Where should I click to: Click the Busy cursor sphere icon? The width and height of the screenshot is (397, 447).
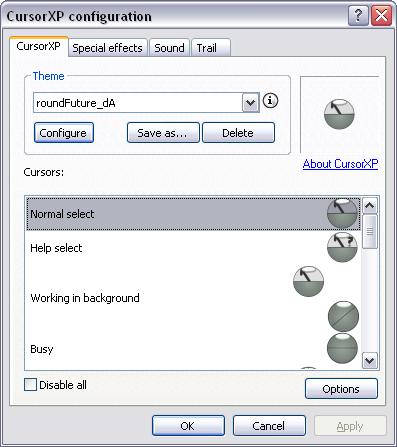(342, 348)
